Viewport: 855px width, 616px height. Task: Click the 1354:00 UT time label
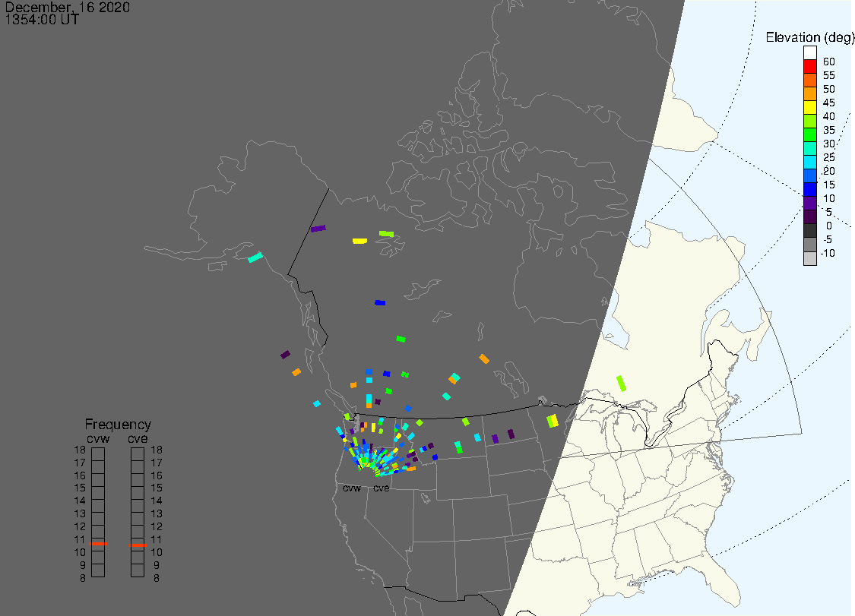click(x=42, y=20)
